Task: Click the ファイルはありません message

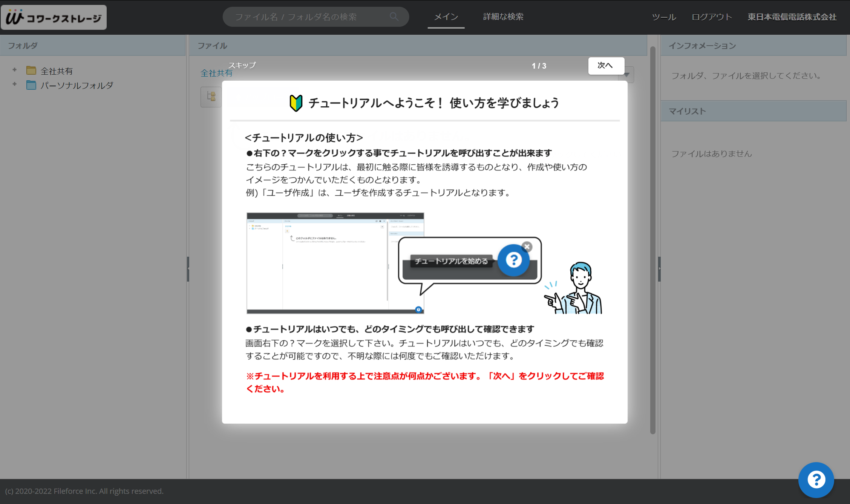Action: pos(712,154)
